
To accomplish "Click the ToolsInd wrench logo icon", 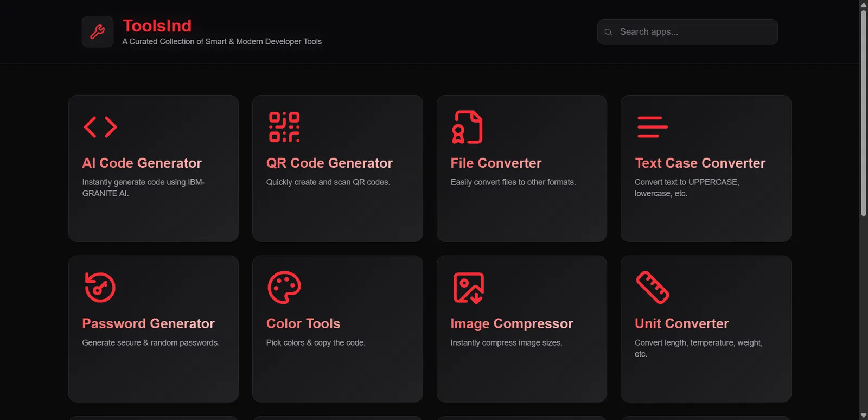I will click(x=98, y=31).
